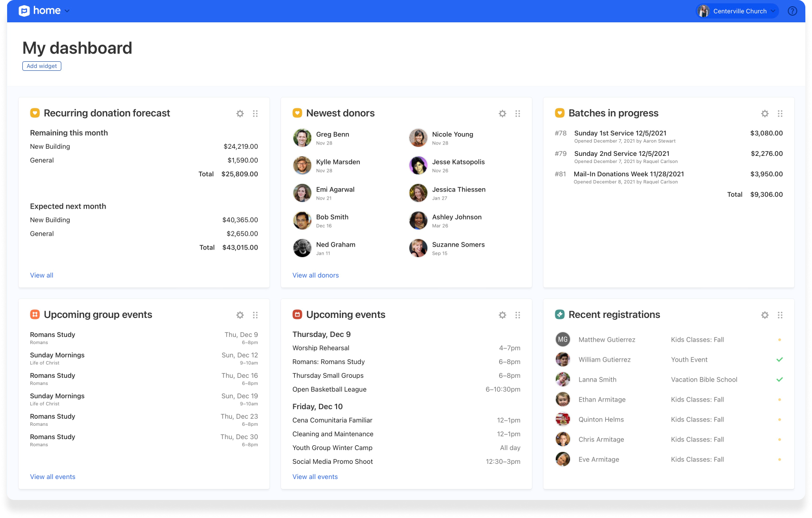Click Matthew Gutierrez's pending status dot

point(780,340)
